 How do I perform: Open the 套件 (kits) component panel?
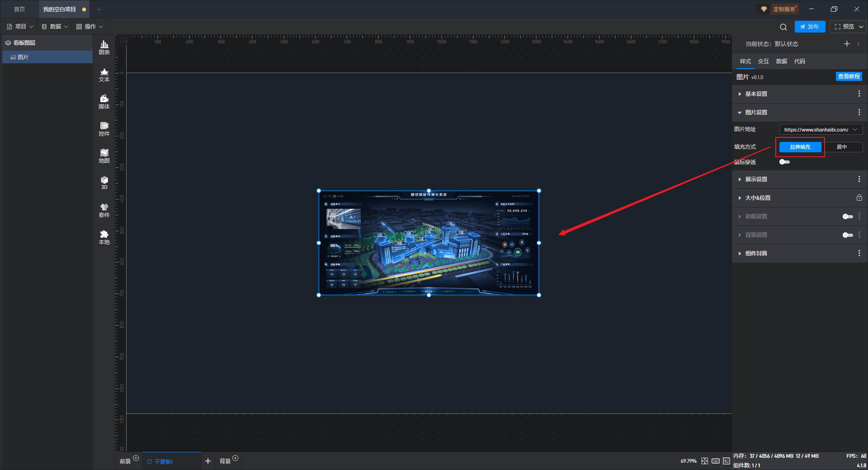pyautogui.click(x=104, y=210)
